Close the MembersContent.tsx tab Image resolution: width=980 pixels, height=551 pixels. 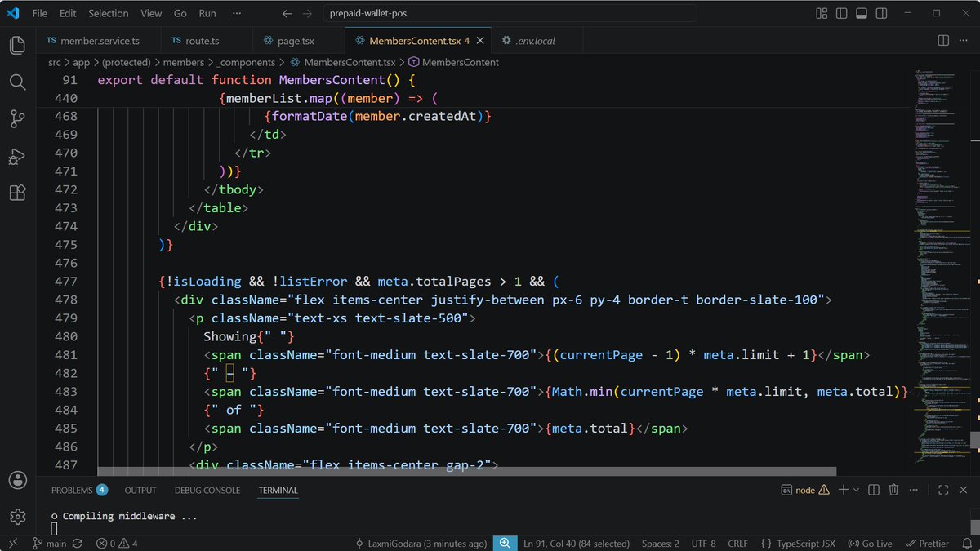[481, 40]
